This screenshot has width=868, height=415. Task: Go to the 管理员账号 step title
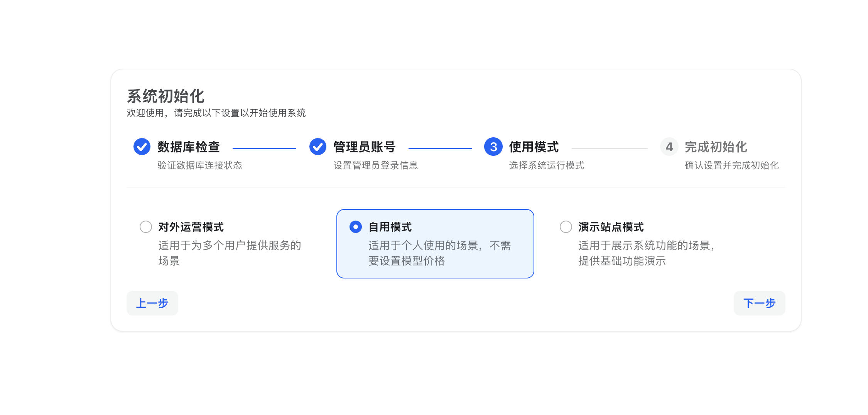click(365, 147)
